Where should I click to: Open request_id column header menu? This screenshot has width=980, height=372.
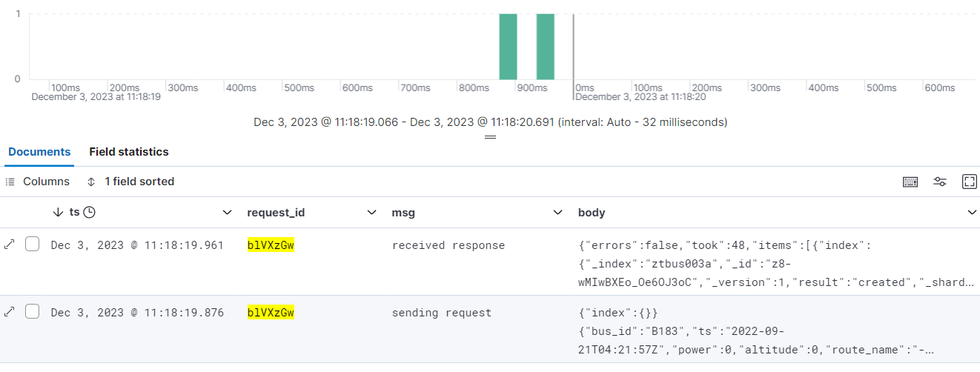click(372, 213)
